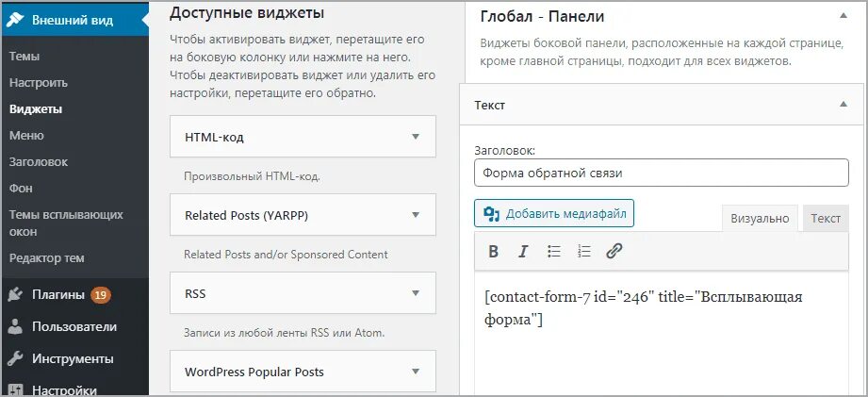Viewport: 868px width, 397px height.
Task: Expand the Related Posts (YARPP) widget
Action: coord(416,214)
